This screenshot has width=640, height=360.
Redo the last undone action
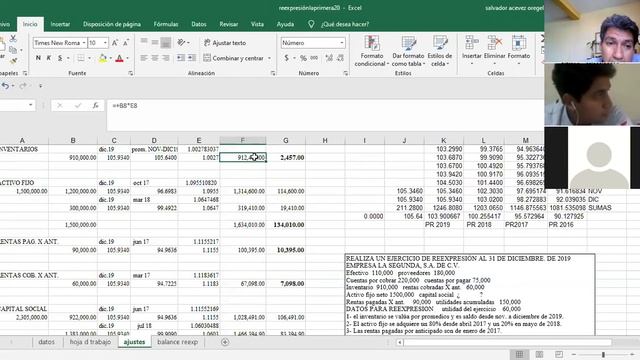[23, 86]
